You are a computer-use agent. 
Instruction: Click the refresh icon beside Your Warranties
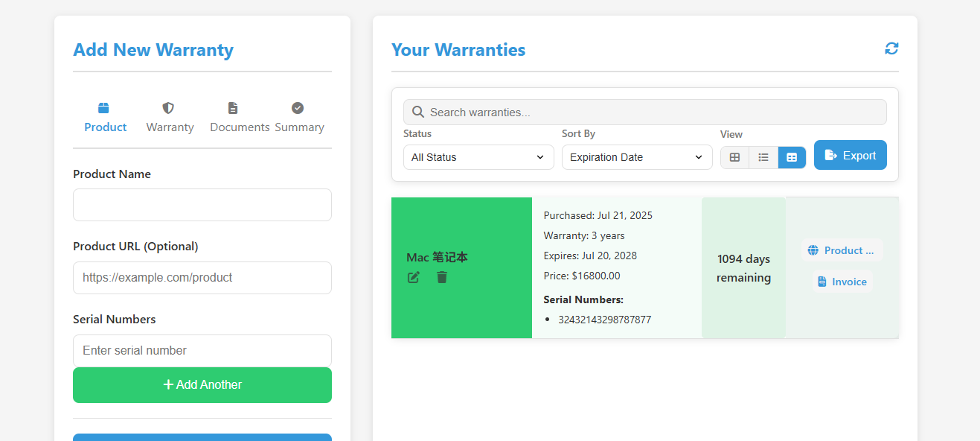coord(891,48)
